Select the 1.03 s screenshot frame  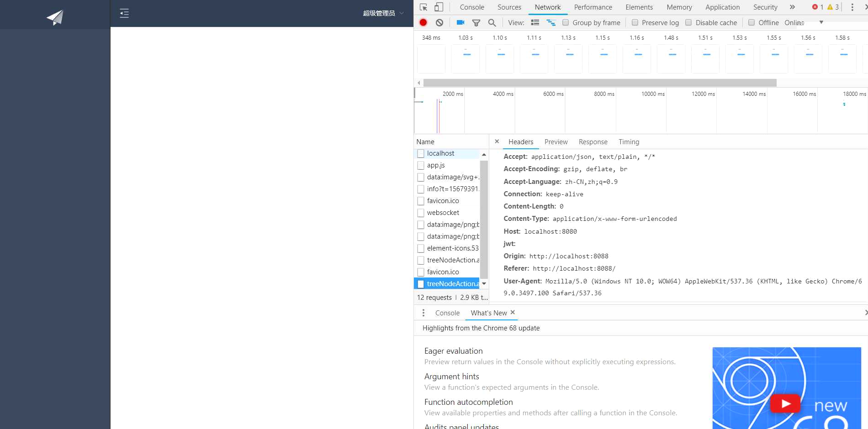click(x=466, y=58)
